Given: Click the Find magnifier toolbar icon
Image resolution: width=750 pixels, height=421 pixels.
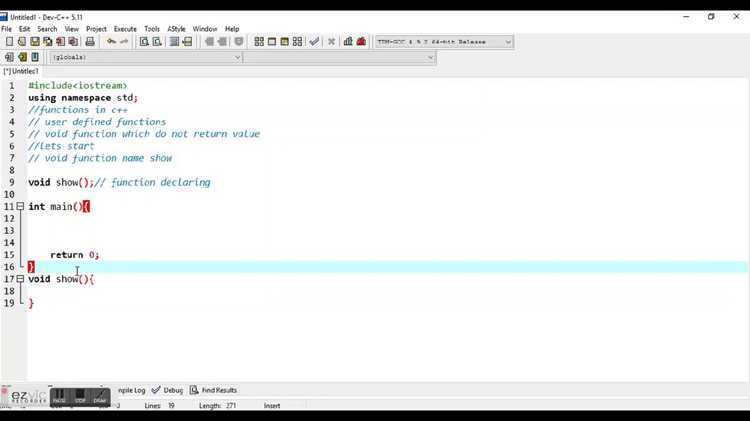Looking at the screenshot, I should 144,42.
